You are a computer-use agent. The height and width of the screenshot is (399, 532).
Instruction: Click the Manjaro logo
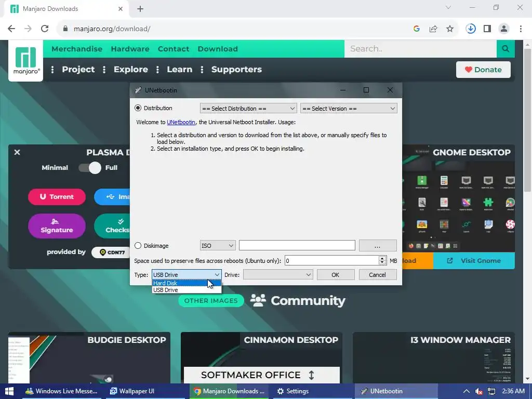(26, 61)
